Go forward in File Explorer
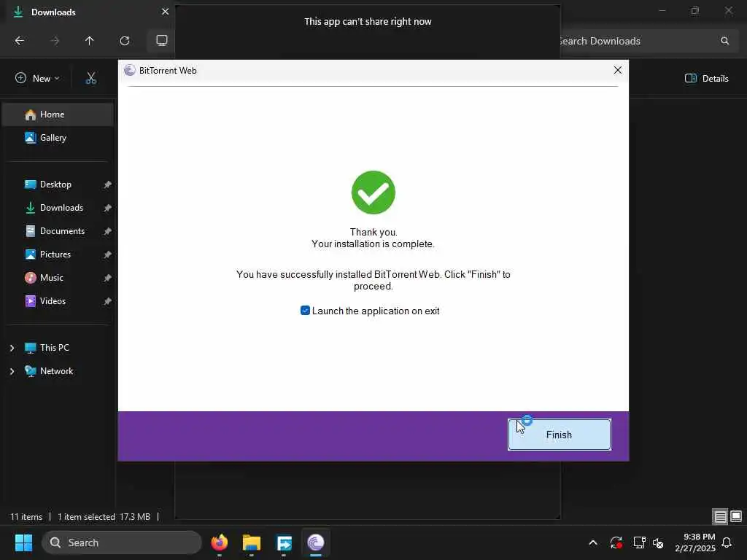 pos(55,41)
